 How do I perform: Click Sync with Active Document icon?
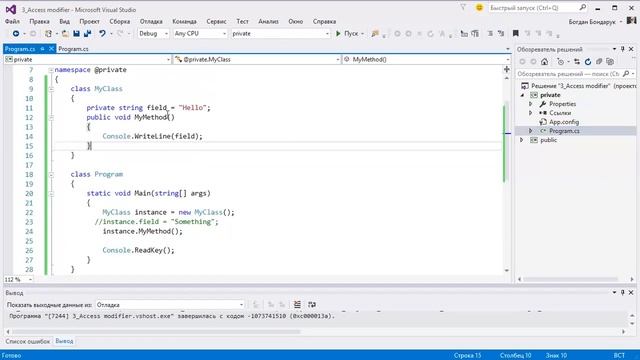pyautogui.click(x=577, y=62)
